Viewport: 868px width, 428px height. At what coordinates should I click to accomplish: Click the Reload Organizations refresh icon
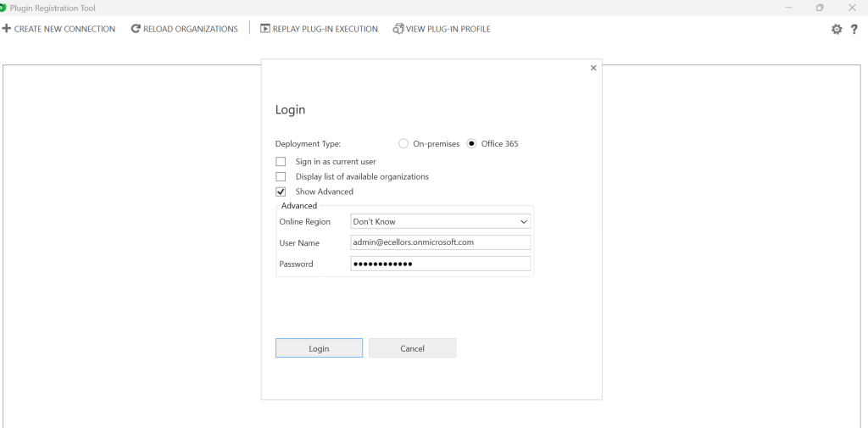click(136, 29)
